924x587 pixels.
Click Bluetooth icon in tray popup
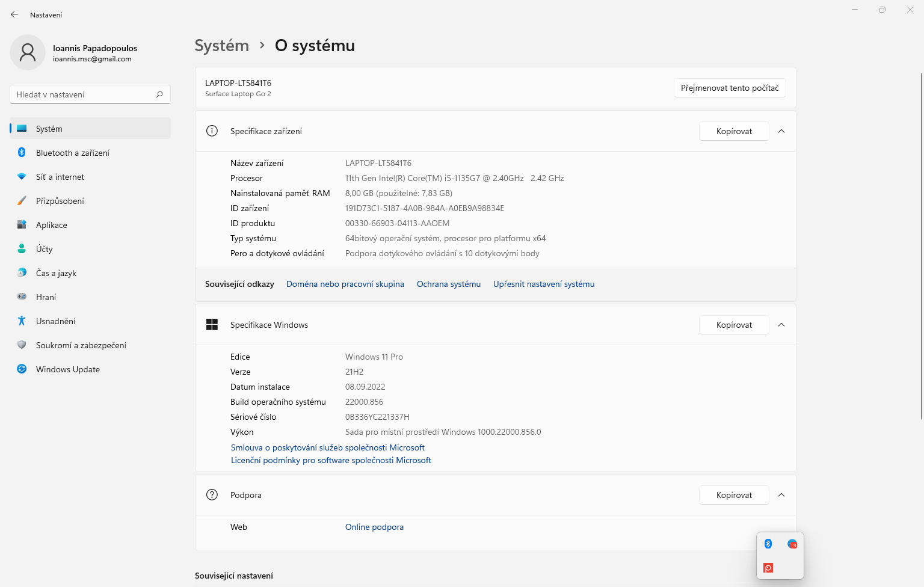tap(768, 544)
